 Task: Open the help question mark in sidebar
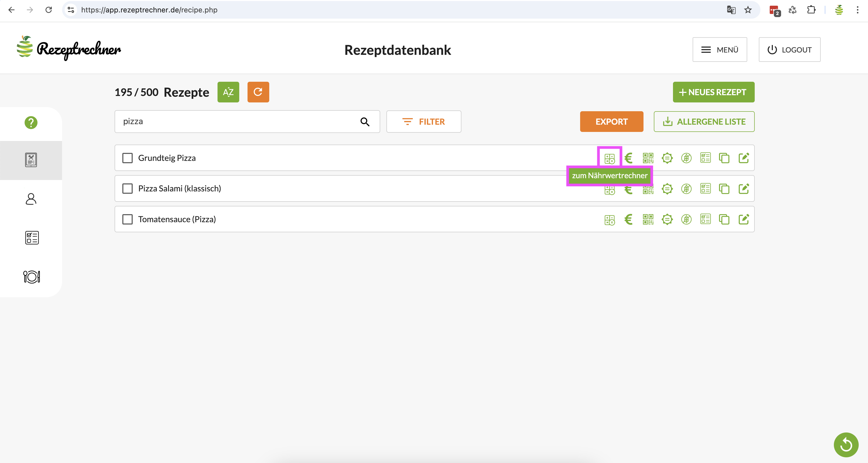pos(31,123)
